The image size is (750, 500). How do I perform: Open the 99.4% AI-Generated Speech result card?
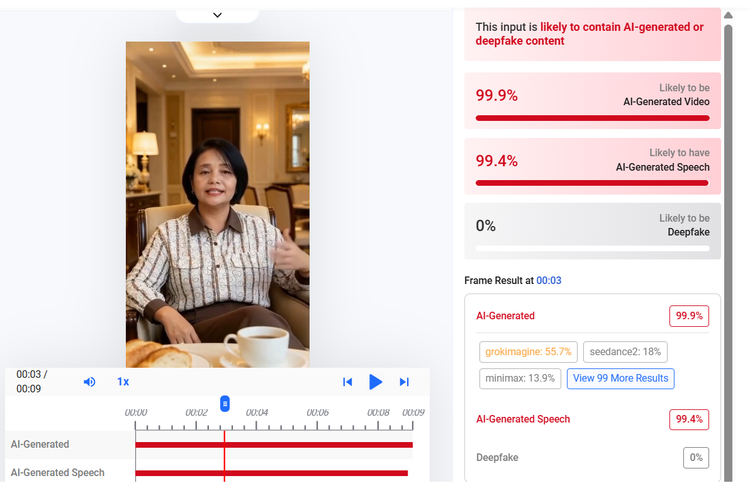[x=592, y=166]
